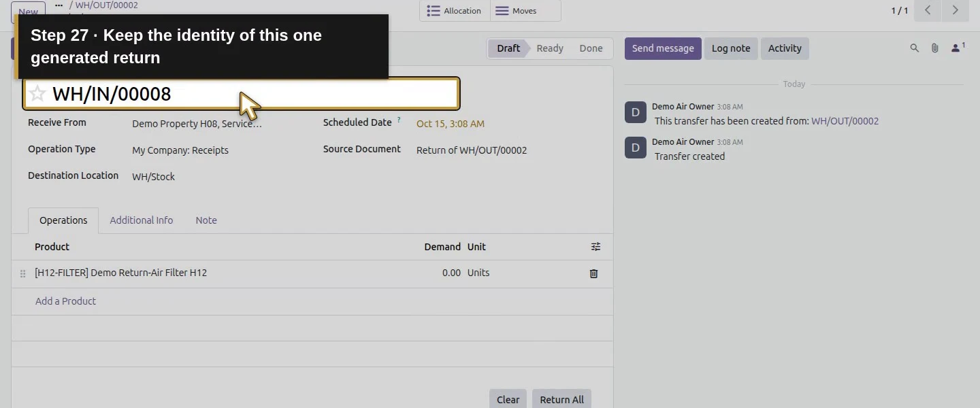980x408 pixels.
Task: Delete the H12-FILTER product line
Action: click(593, 273)
